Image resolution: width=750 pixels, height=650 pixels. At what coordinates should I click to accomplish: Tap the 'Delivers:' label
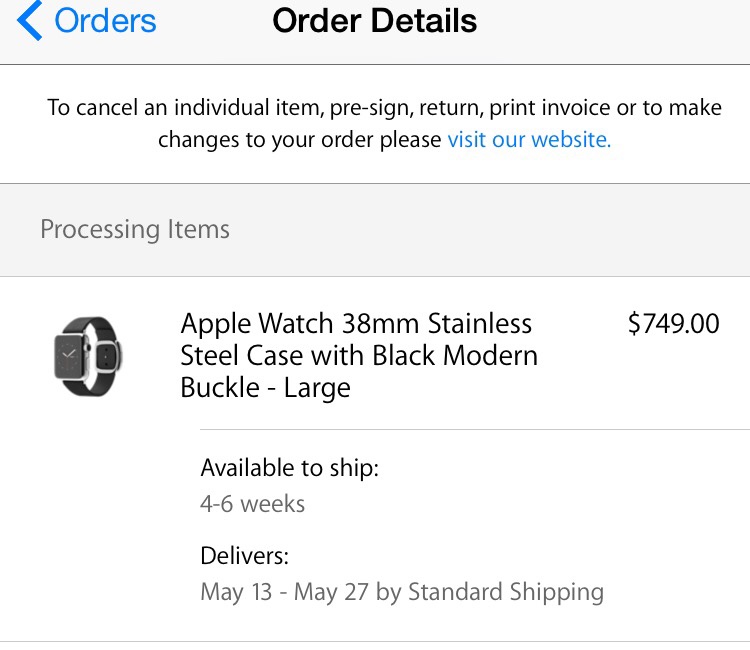tap(244, 555)
